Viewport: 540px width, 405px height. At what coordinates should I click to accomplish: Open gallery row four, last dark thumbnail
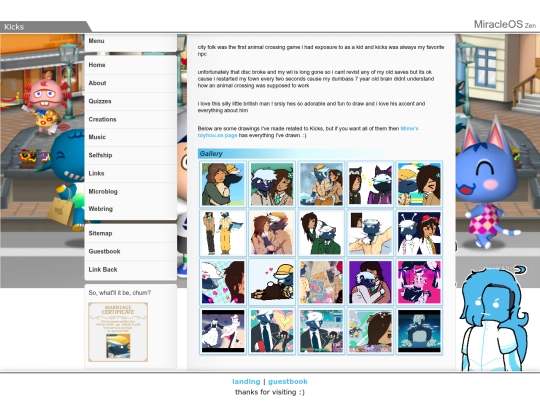click(x=419, y=331)
